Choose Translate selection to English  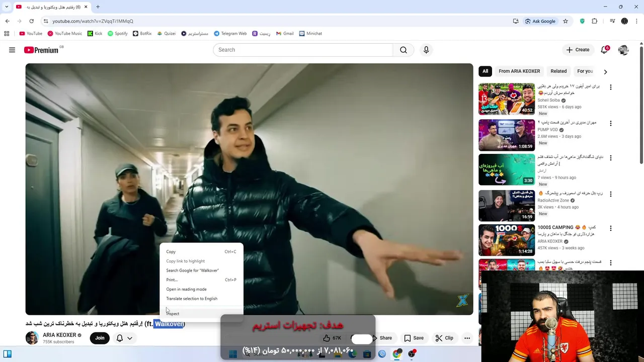click(x=201, y=299)
